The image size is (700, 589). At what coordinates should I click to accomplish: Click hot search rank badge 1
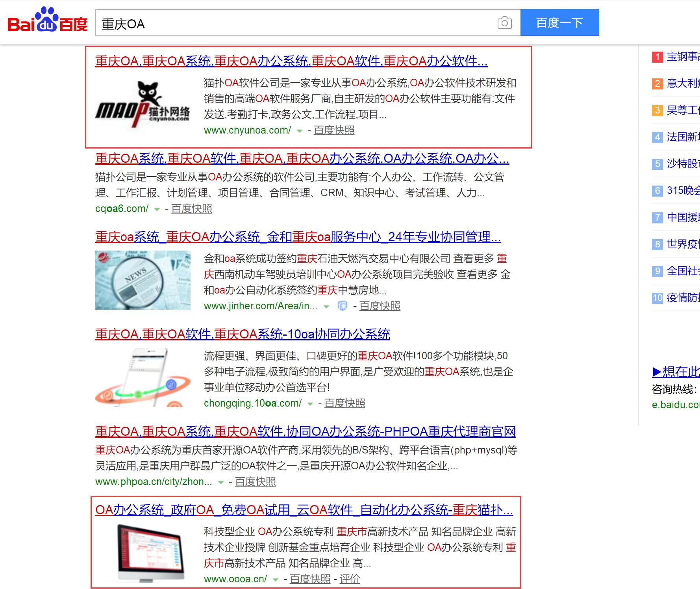pyautogui.click(x=657, y=57)
